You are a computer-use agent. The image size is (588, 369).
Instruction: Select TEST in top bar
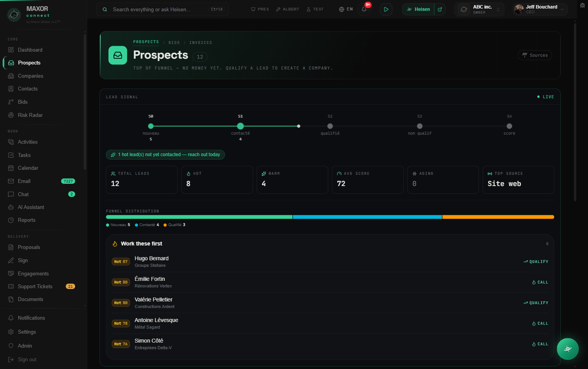tap(315, 9)
